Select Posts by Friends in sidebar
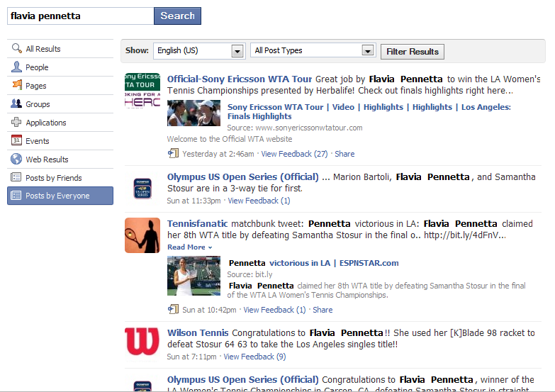Screen dimensions: 555x392 point(60,177)
